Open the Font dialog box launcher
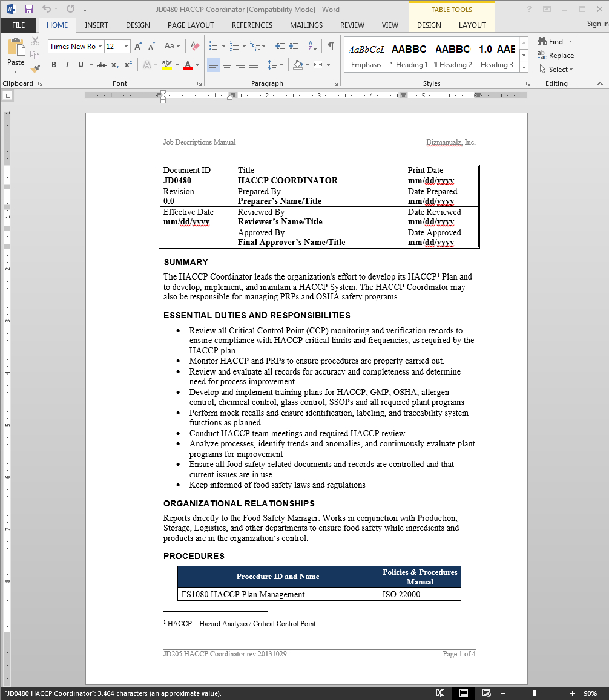Screen dimensions: 609x700 (199, 83)
